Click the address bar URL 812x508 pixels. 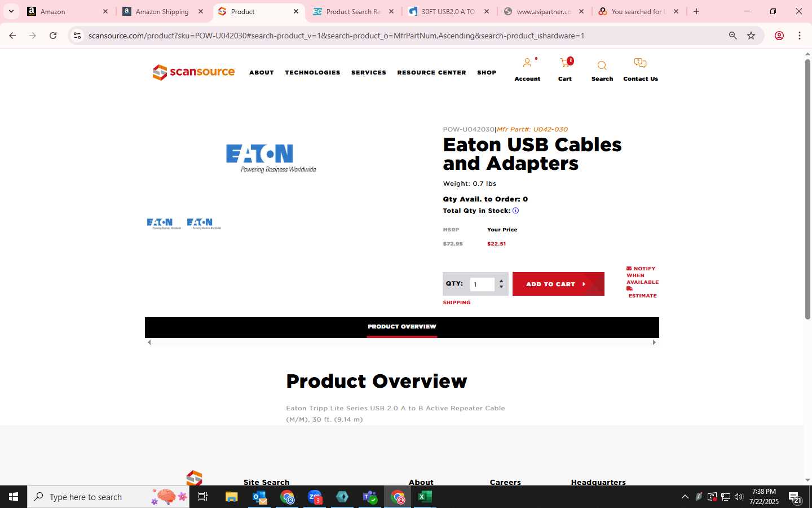click(336, 36)
